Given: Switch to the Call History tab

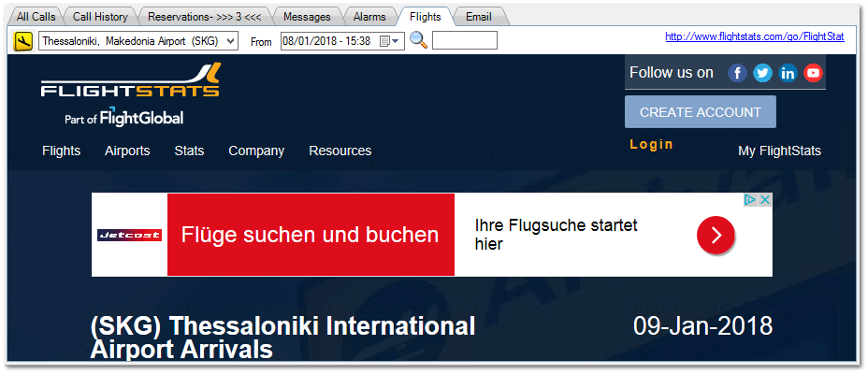Looking at the screenshot, I should (100, 17).
